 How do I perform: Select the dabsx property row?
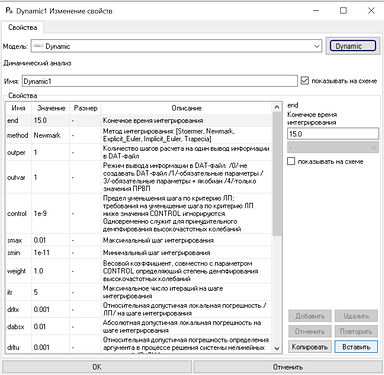point(139,327)
